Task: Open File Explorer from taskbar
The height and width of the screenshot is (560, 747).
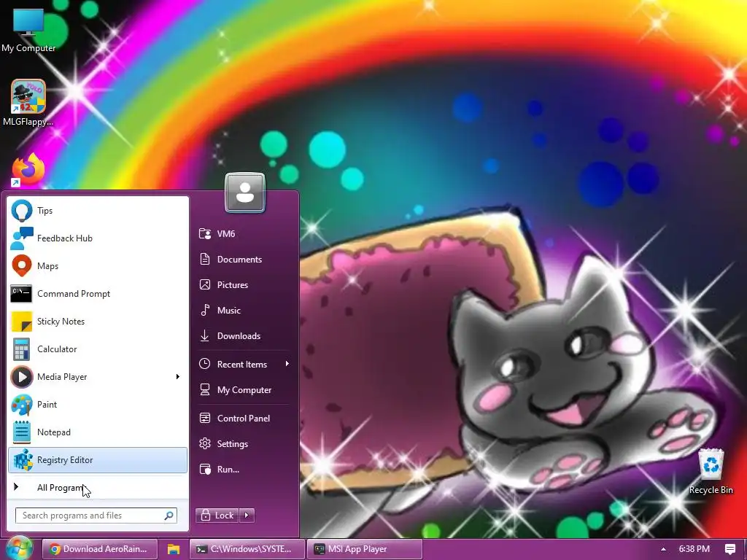Action: [x=174, y=549]
